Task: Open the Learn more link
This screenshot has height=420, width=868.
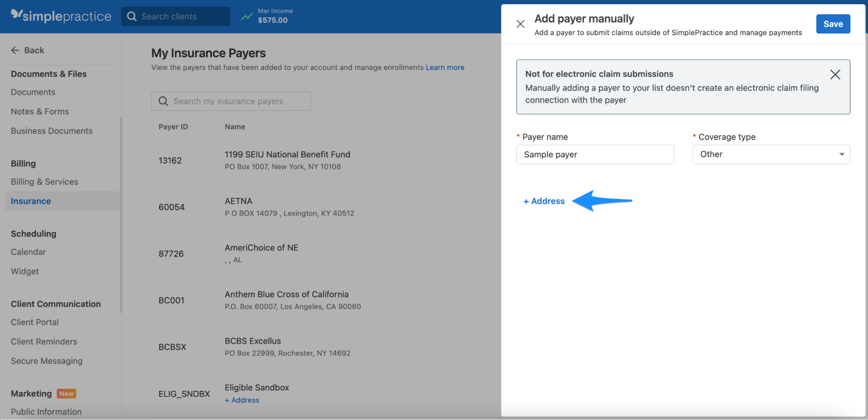Action: point(445,67)
